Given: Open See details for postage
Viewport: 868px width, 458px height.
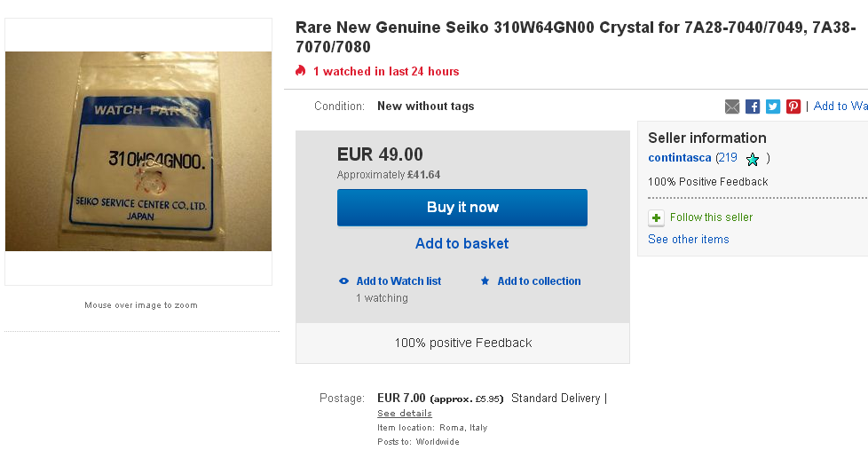Looking at the screenshot, I should (404, 414).
